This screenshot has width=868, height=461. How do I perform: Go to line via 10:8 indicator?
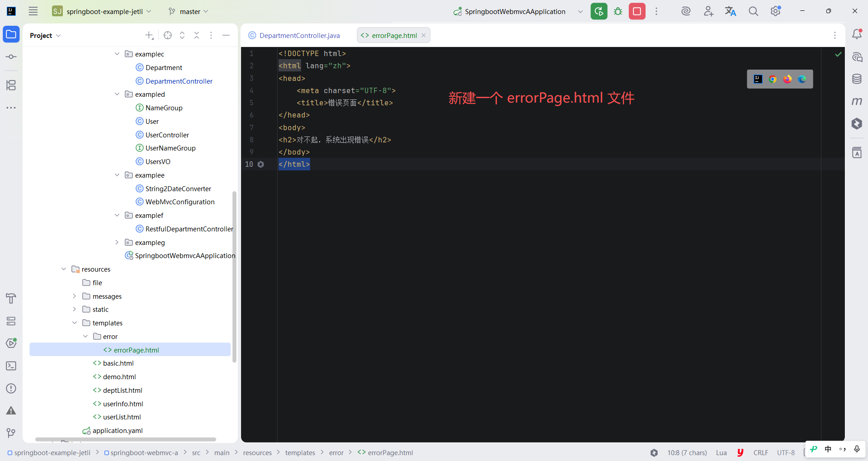tap(687, 452)
